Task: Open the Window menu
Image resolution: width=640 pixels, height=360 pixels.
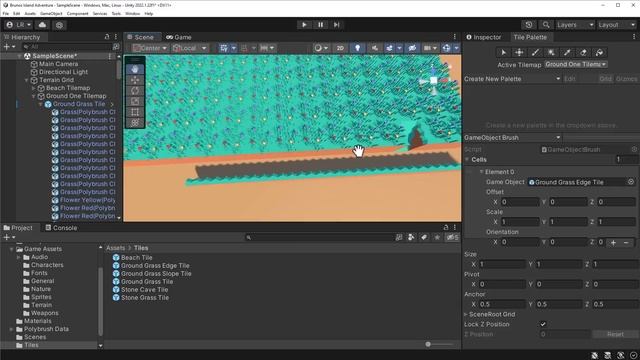Action: click(x=132, y=13)
